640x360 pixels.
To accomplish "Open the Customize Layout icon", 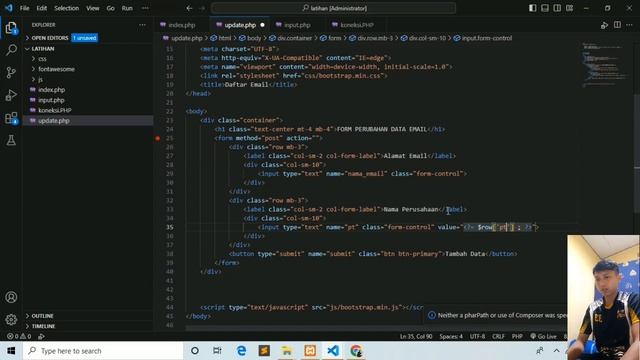I will click(x=569, y=8).
